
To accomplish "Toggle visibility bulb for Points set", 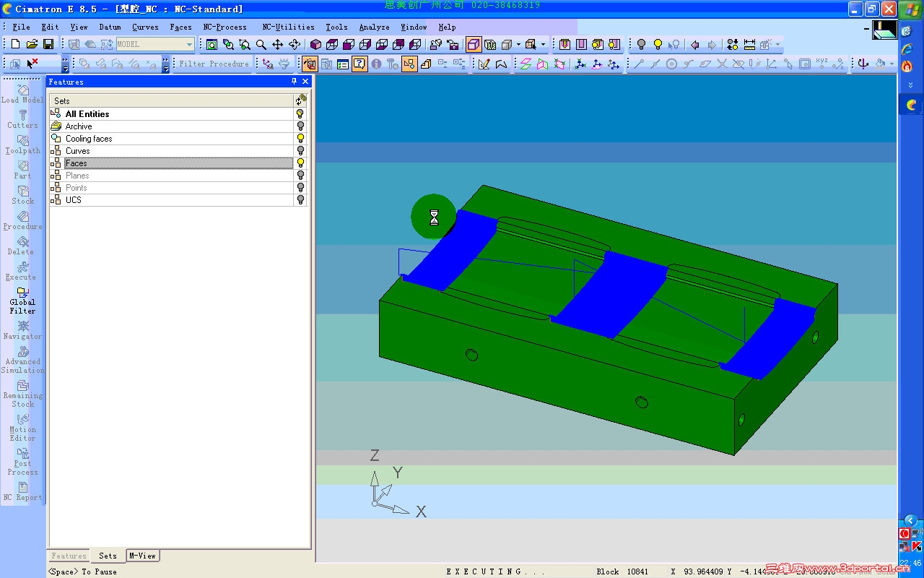I will tap(300, 188).
